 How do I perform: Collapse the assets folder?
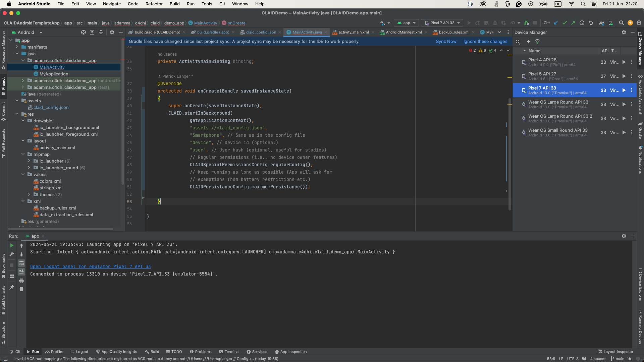click(17, 101)
